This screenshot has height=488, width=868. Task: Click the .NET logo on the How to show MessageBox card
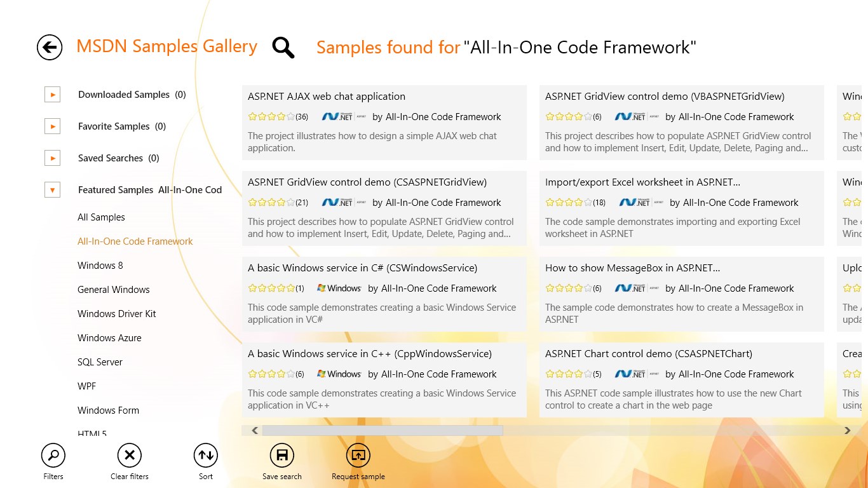pyautogui.click(x=637, y=288)
